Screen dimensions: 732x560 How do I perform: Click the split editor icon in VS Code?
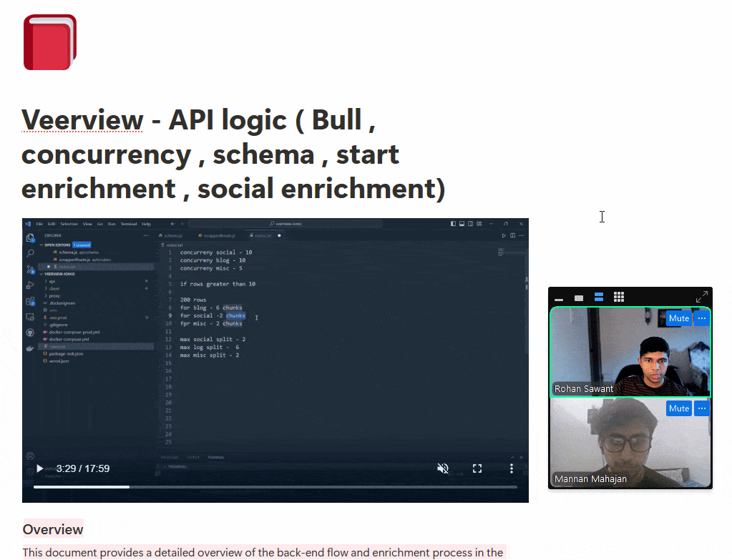pyautogui.click(x=512, y=236)
